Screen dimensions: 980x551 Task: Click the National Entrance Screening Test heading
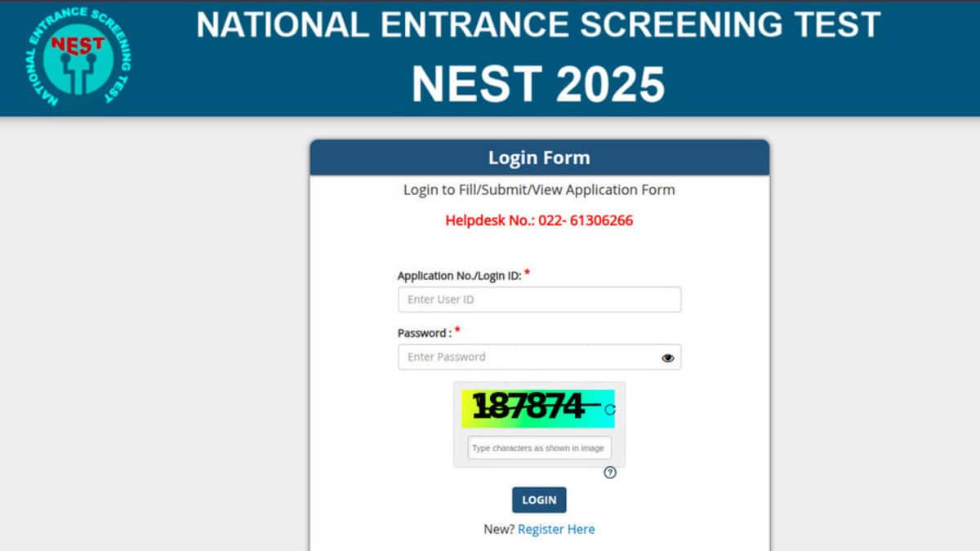pyautogui.click(x=538, y=24)
